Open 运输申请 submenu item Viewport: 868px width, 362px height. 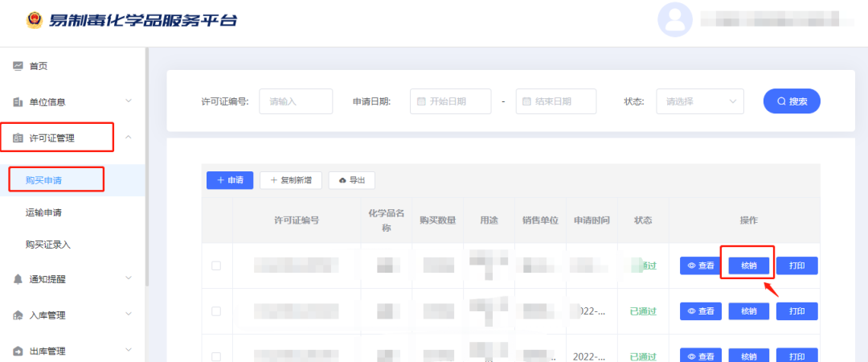pos(44,213)
